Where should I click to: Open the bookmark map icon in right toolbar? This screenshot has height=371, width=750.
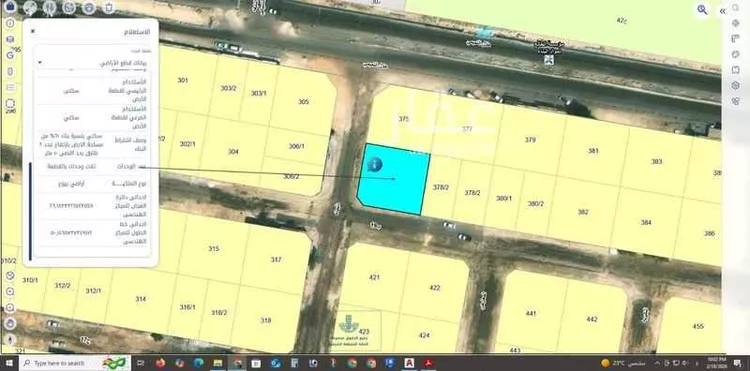736,70
